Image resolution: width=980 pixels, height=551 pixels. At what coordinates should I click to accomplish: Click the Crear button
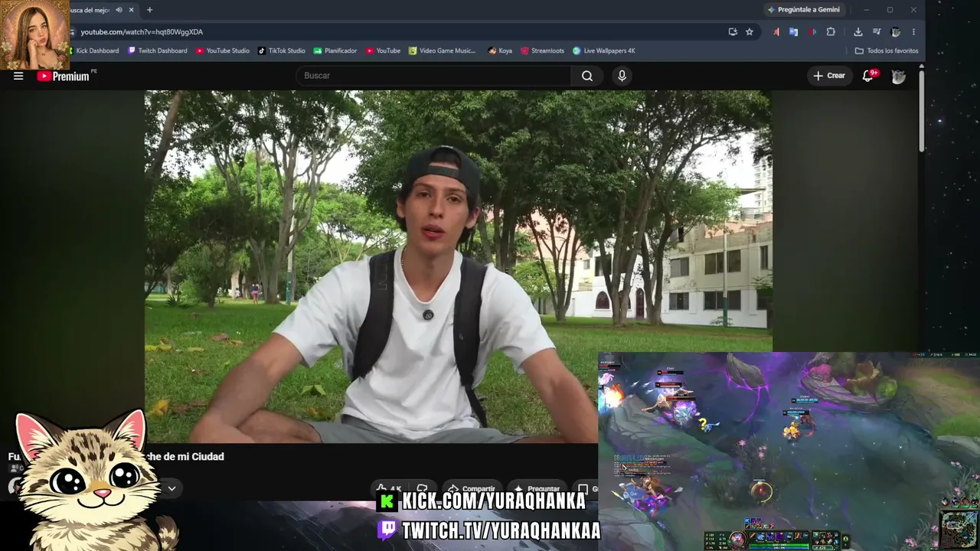(x=829, y=76)
